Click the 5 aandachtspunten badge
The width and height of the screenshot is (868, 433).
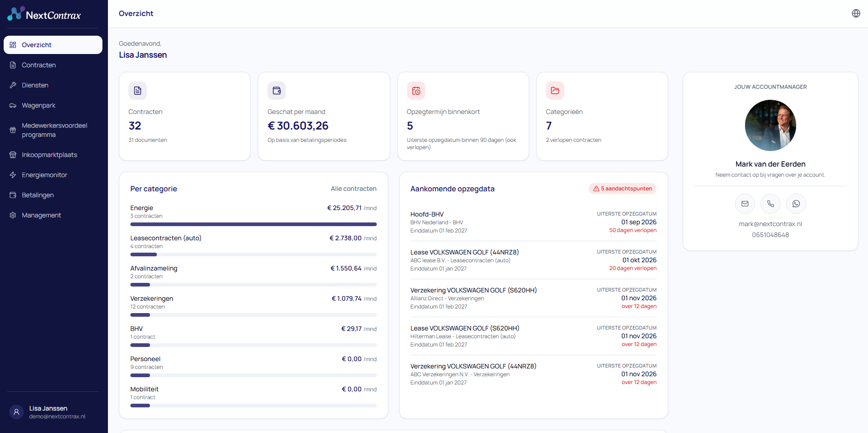(x=622, y=189)
